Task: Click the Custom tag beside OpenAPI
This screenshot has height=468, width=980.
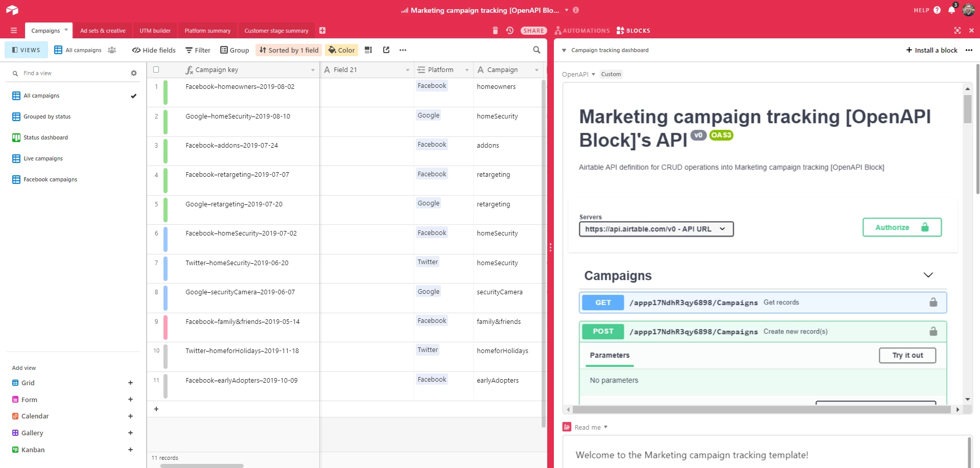Action: (x=611, y=75)
